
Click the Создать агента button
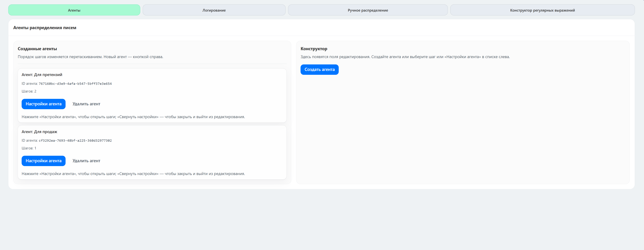pyautogui.click(x=319, y=69)
